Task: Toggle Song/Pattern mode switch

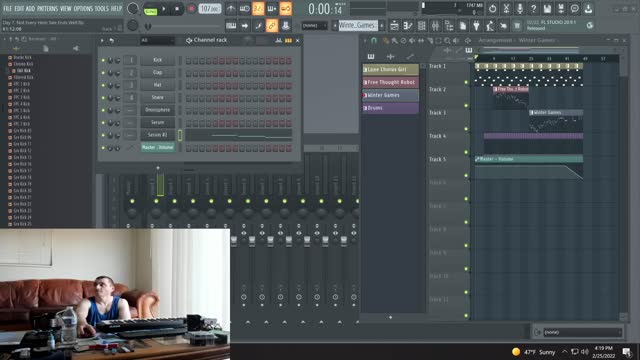Action: 150,9
